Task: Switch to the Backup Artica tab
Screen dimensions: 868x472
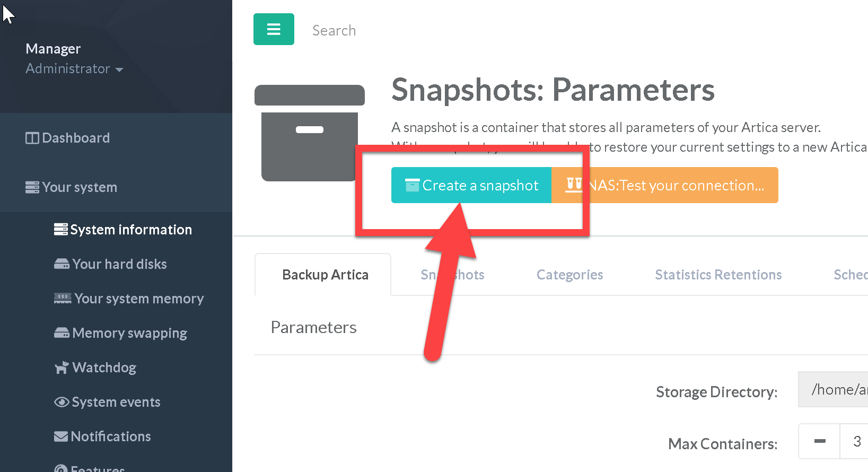Action: pos(325,275)
